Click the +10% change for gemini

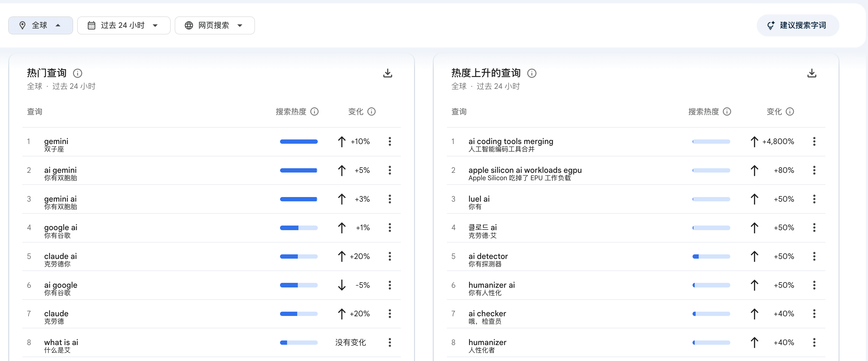360,142
